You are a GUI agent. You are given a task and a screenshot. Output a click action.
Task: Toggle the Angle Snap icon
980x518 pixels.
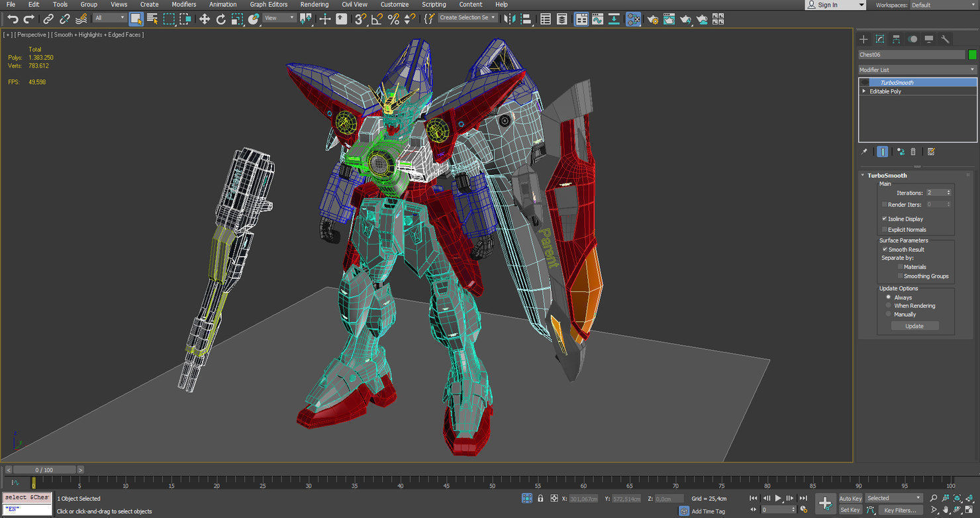377,19
